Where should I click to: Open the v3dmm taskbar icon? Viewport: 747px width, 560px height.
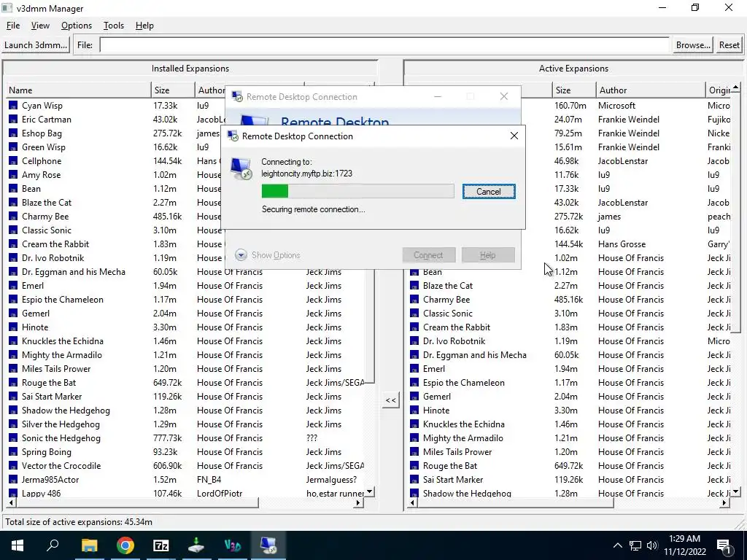[233, 545]
